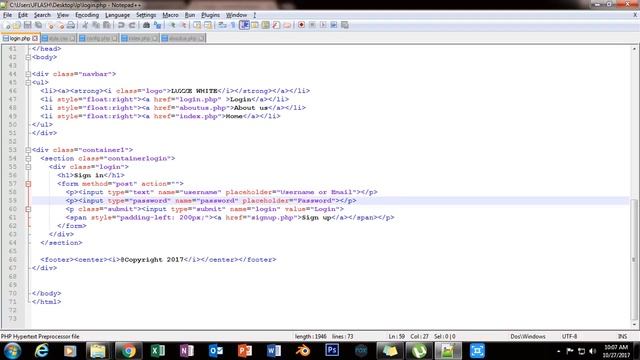The width and height of the screenshot is (640, 360).
Task: Collapse the submit paragraph fold on line 60
Action: coord(28,209)
